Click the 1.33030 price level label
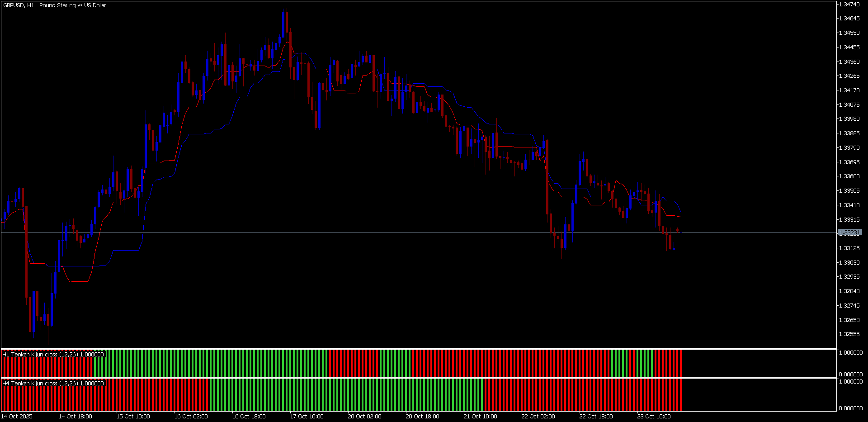Image resolution: width=868 pixels, height=422 pixels. [849, 263]
